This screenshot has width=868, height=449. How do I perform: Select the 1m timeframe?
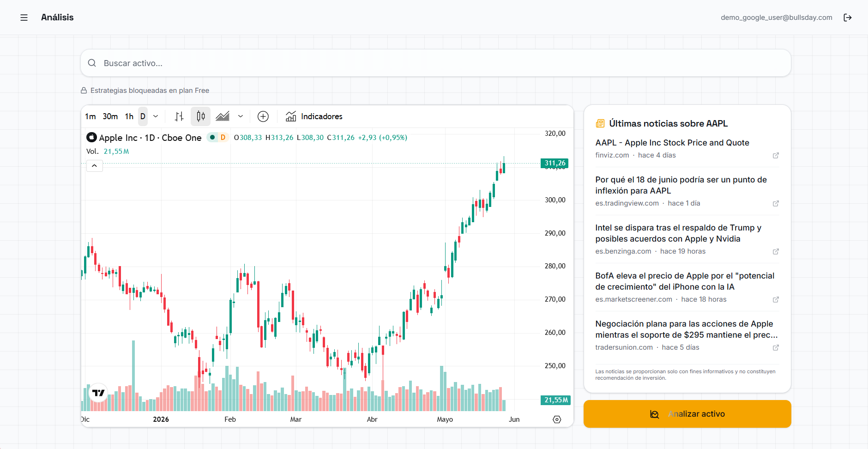point(90,116)
